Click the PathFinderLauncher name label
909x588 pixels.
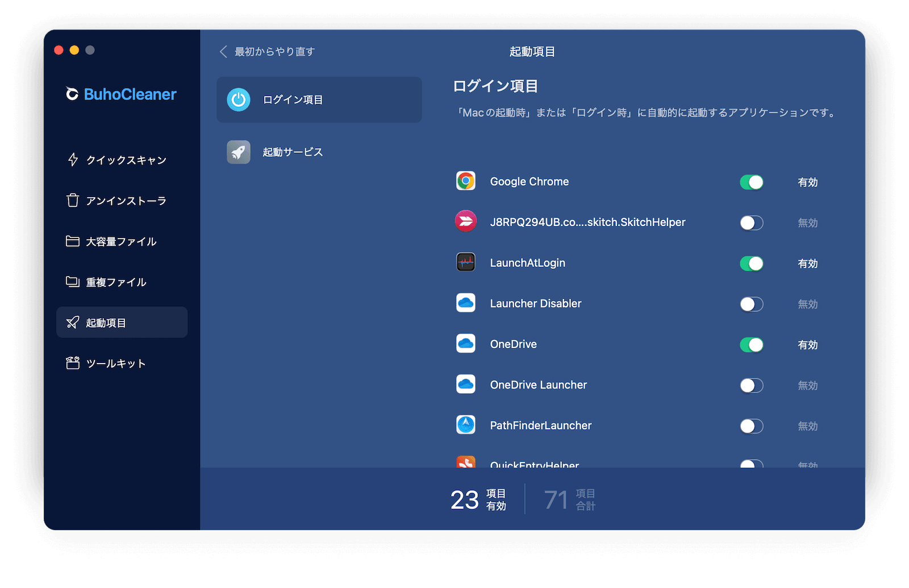[x=541, y=426]
